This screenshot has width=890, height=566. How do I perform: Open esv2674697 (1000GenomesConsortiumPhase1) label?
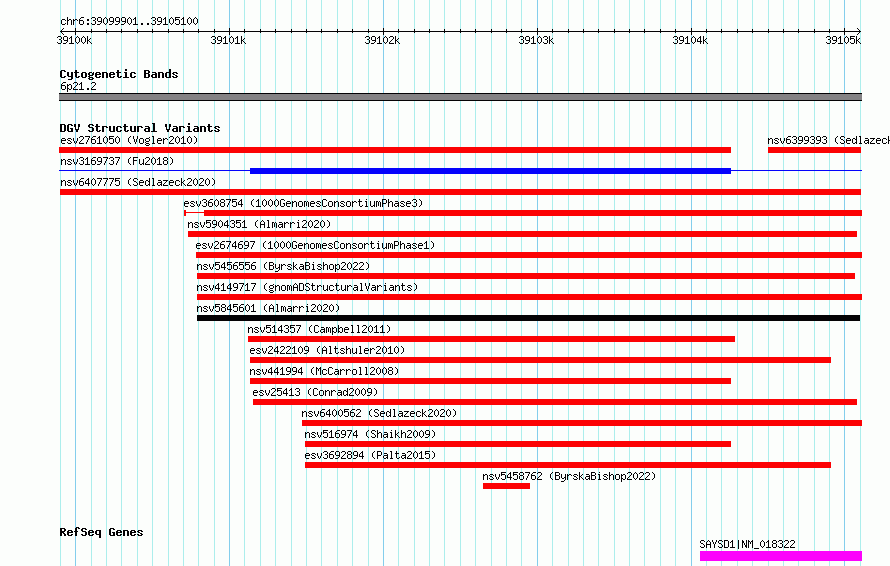click(315, 245)
